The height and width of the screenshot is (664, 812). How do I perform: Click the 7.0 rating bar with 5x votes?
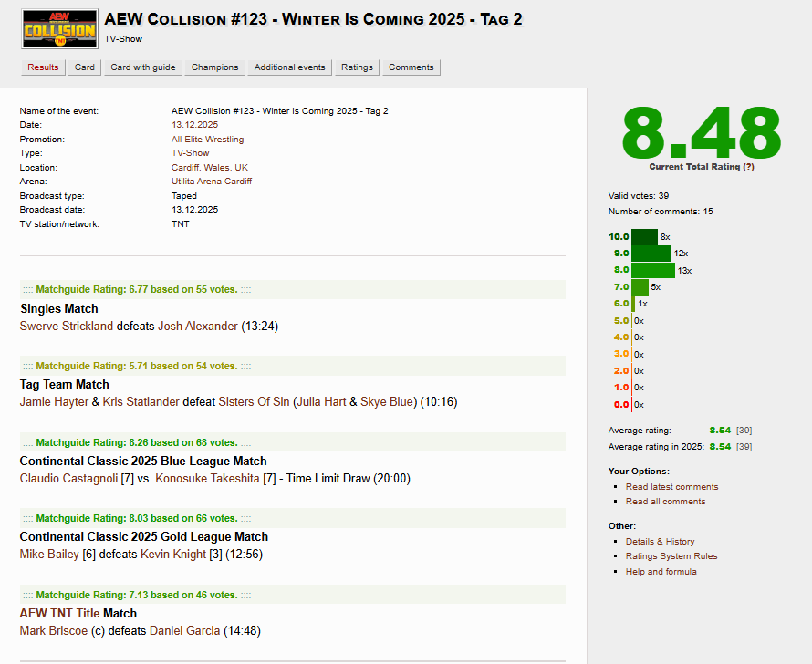click(640, 286)
